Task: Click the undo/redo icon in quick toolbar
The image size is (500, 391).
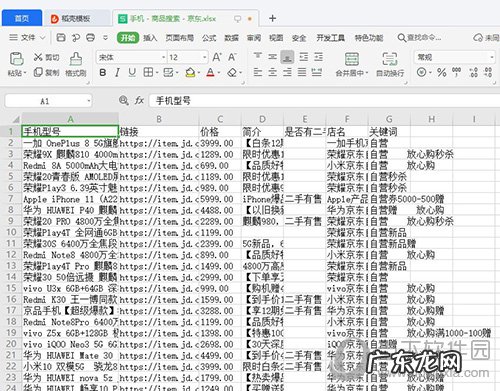Action: pyautogui.click(x=76, y=38)
